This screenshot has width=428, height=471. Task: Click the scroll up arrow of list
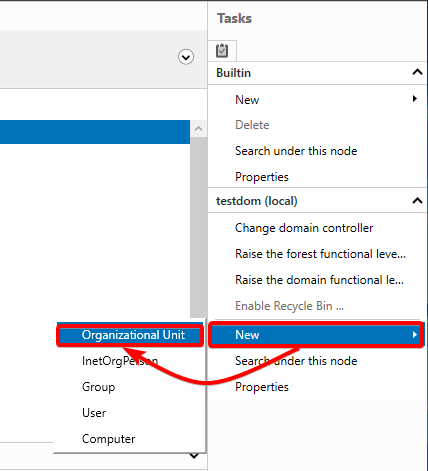pos(198,129)
